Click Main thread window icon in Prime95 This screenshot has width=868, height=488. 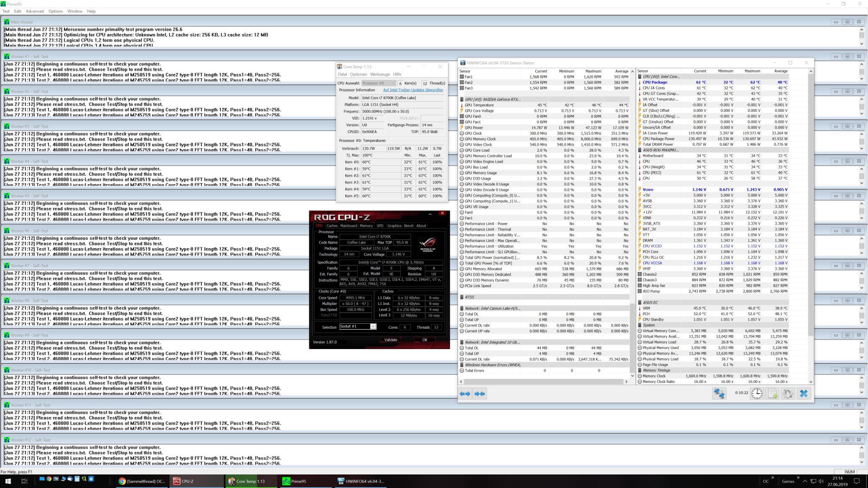6,22
